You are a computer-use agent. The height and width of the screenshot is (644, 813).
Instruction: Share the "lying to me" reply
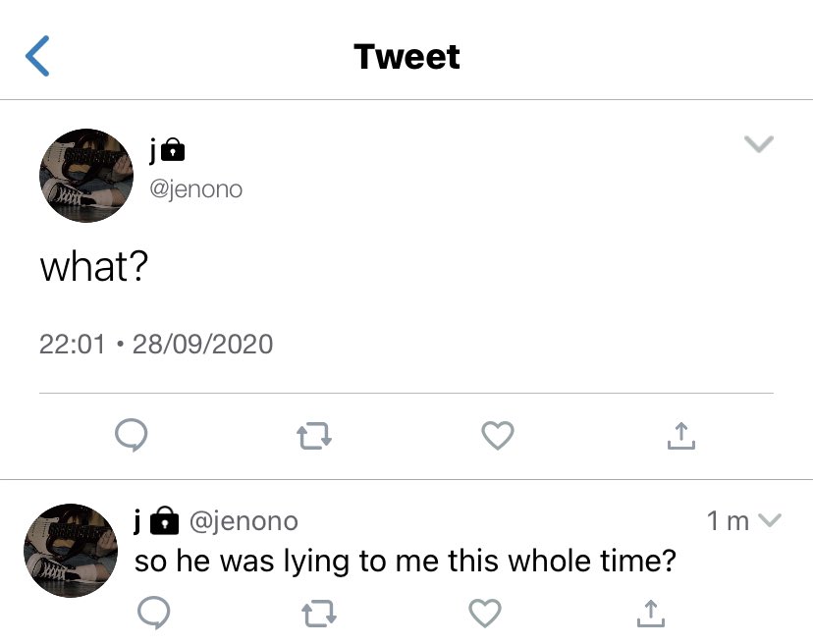point(651,614)
